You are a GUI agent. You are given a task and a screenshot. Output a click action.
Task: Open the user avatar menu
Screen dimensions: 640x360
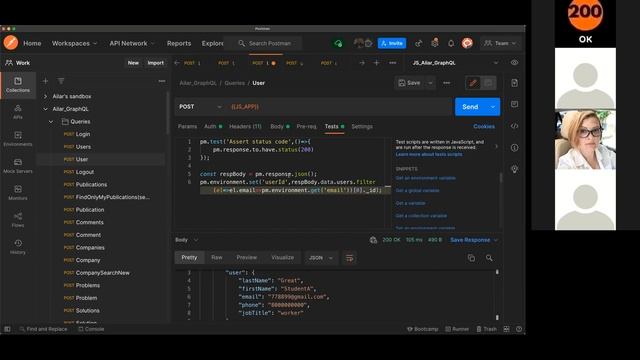[x=467, y=43]
